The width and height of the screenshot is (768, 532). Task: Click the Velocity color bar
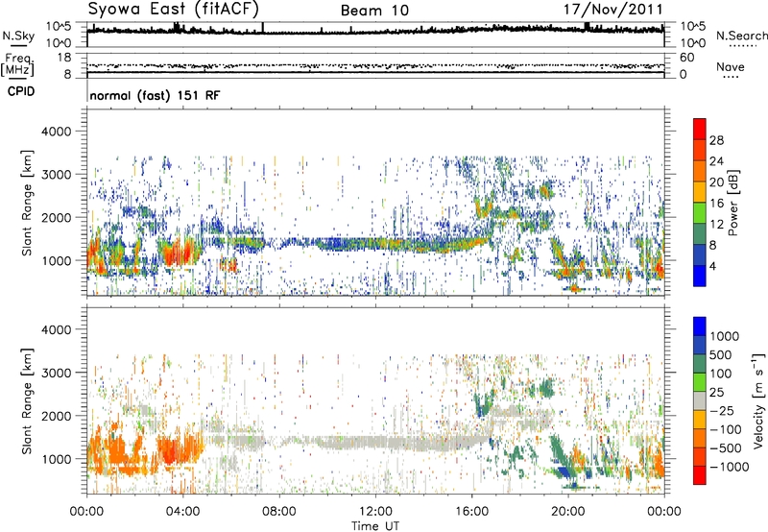point(700,400)
